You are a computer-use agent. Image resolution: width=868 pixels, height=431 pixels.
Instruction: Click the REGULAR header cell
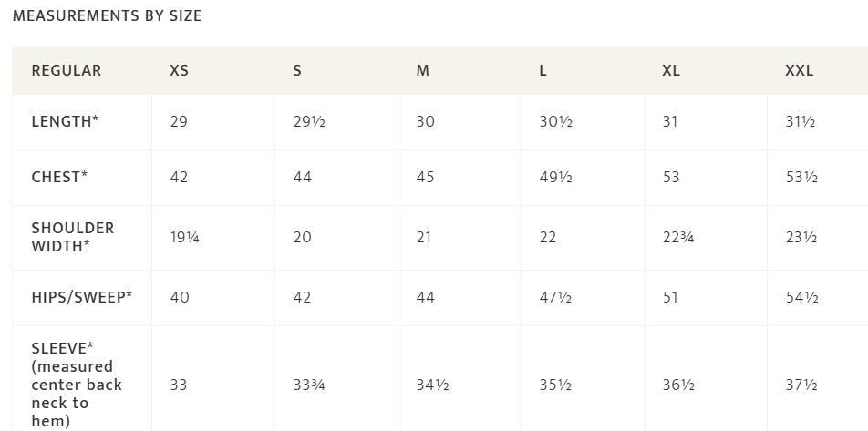pos(67,71)
